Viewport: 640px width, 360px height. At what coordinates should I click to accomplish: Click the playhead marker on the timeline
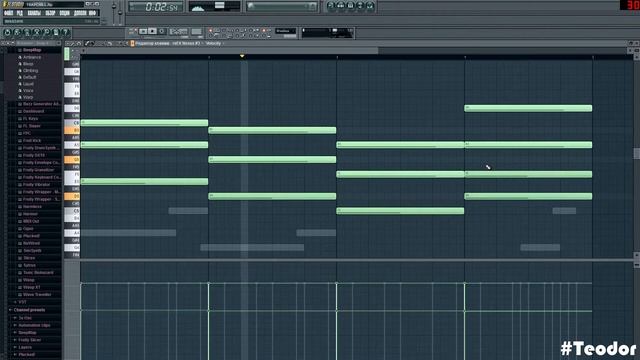click(242, 56)
